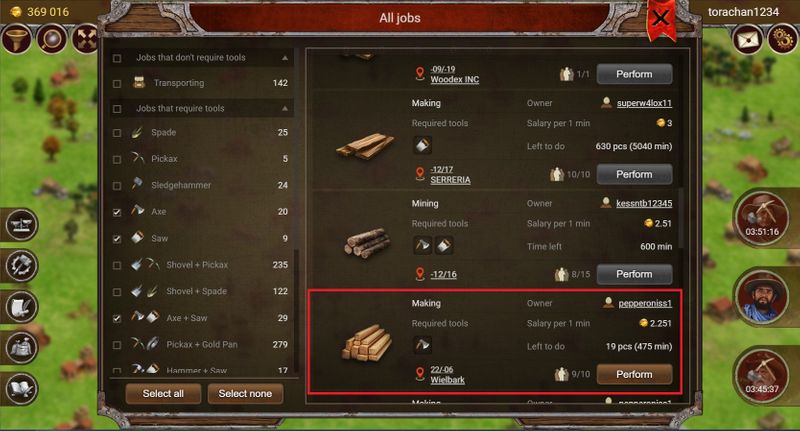The width and height of the screenshot is (800, 431).
Task: Open the anvil workshop sidebar icon
Action: click(x=21, y=224)
